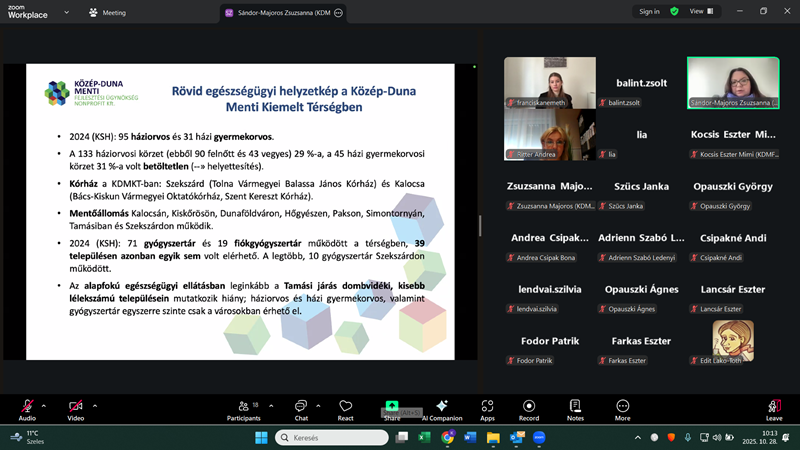
Task: Open the Notes tool
Action: pyautogui.click(x=575, y=410)
